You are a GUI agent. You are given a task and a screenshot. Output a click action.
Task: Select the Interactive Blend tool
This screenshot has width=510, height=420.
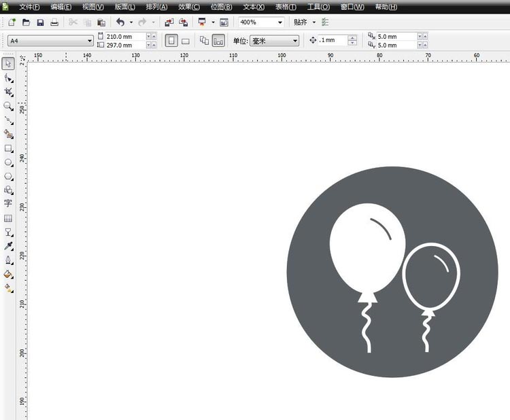[8, 232]
